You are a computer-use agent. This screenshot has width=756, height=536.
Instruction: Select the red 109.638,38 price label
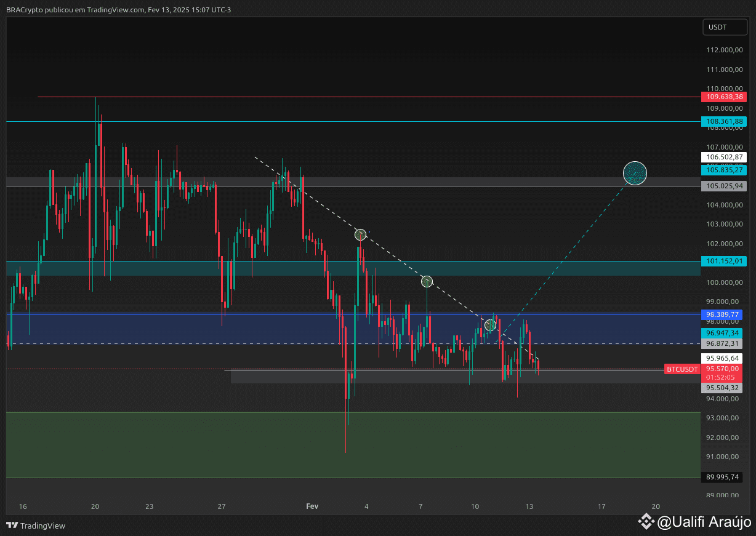[x=724, y=97]
